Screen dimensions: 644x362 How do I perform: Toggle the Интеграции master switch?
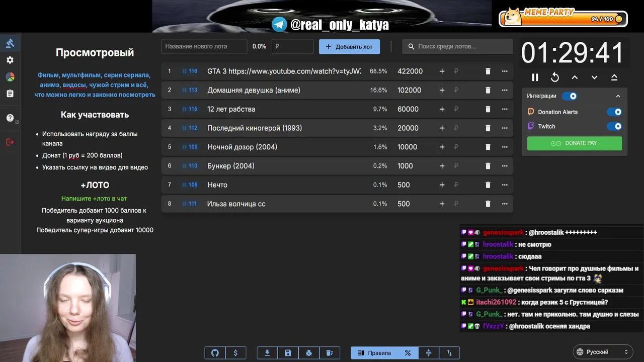tap(569, 96)
